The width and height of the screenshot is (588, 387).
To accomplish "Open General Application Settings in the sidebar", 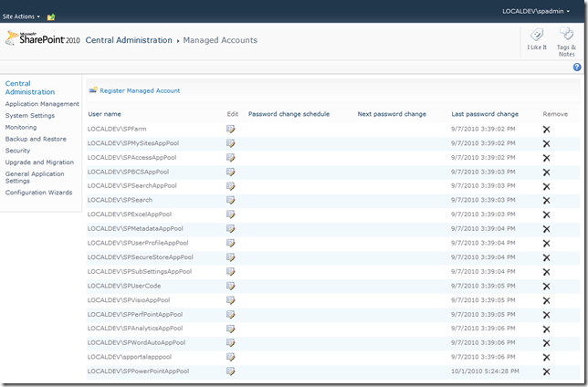I will click(35, 177).
